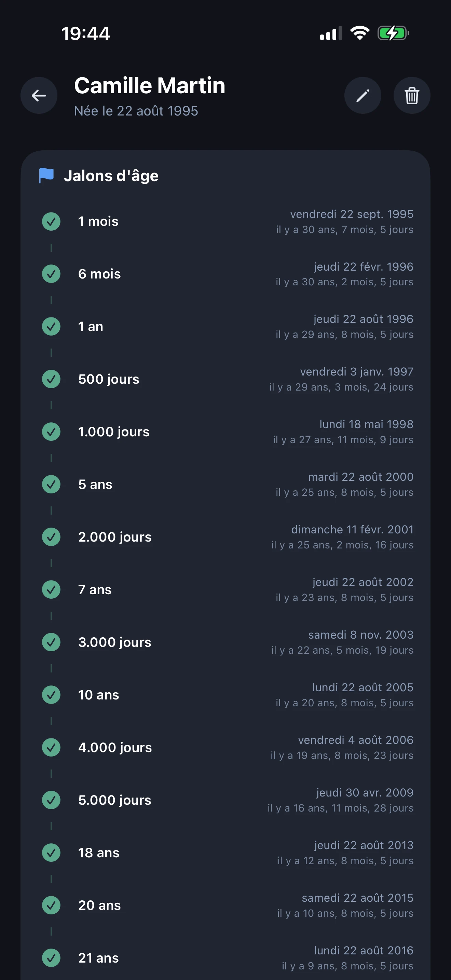Tap the blue flag icon
The width and height of the screenshot is (451, 980).
click(46, 176)
